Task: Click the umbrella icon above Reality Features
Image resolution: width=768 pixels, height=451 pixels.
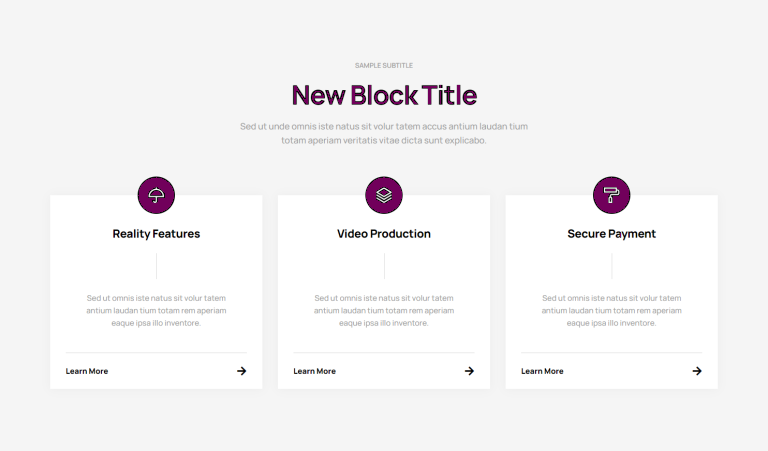Action: [x=156, y=195]
